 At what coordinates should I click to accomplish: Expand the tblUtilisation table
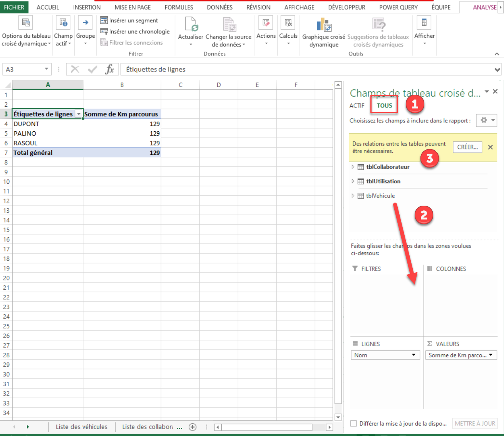[353, 181]
